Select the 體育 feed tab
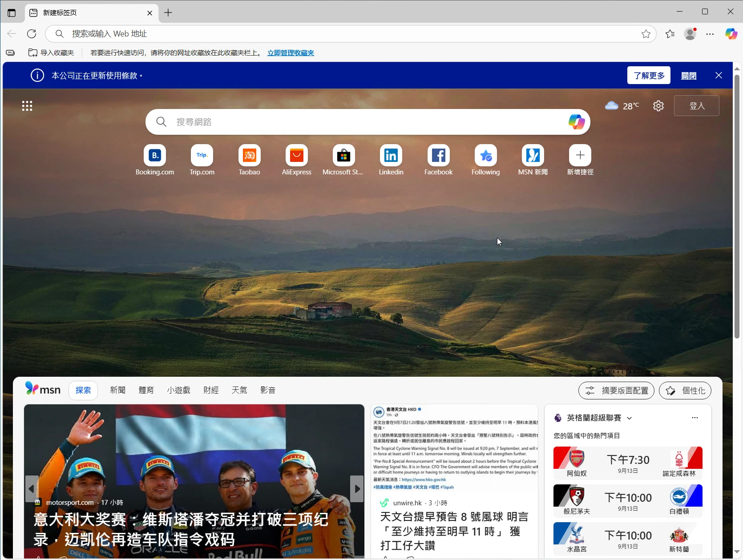Viewport: 743px width, 560px height. [x=146, y=390]
